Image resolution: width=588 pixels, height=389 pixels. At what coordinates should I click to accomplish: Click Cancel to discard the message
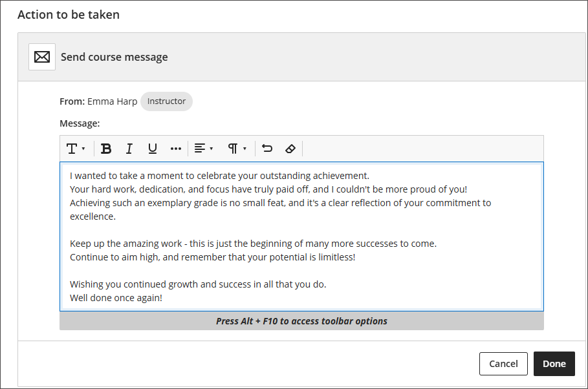[503, 363]
